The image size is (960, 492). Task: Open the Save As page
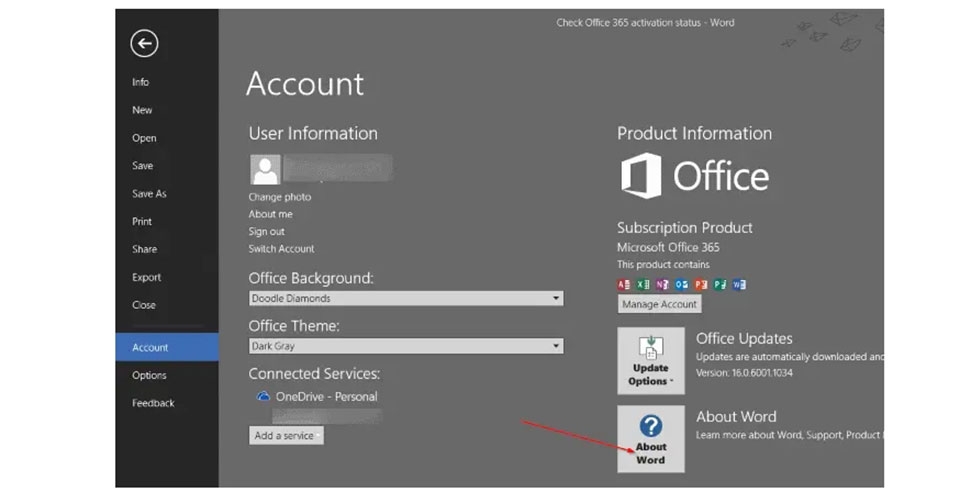pos(149,194)
